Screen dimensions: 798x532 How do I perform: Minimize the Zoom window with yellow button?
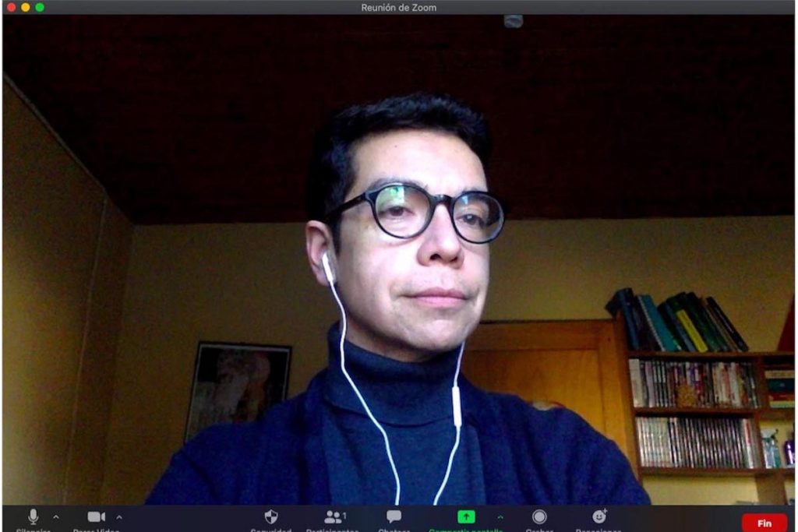(26, 7)
